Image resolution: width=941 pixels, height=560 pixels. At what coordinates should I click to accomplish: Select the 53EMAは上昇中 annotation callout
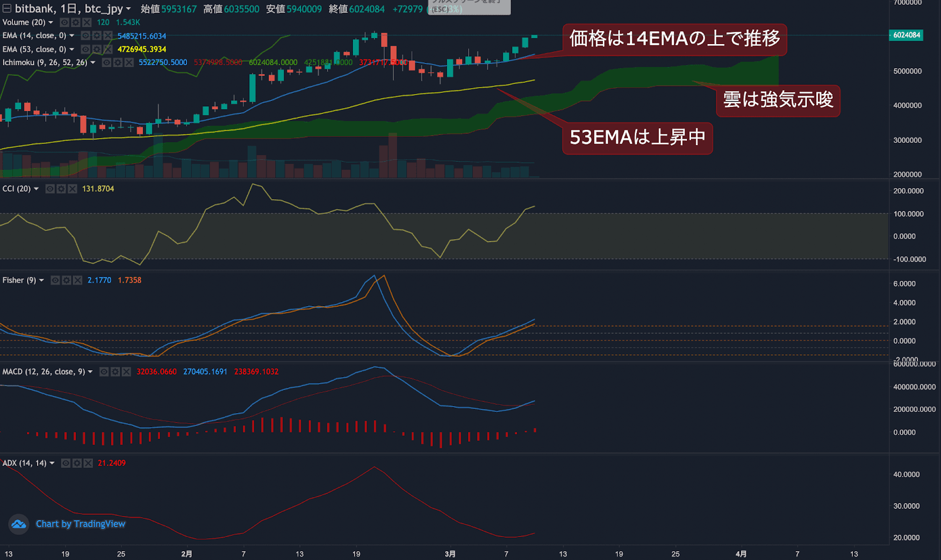pyautogui.click(x=638, y=138)
